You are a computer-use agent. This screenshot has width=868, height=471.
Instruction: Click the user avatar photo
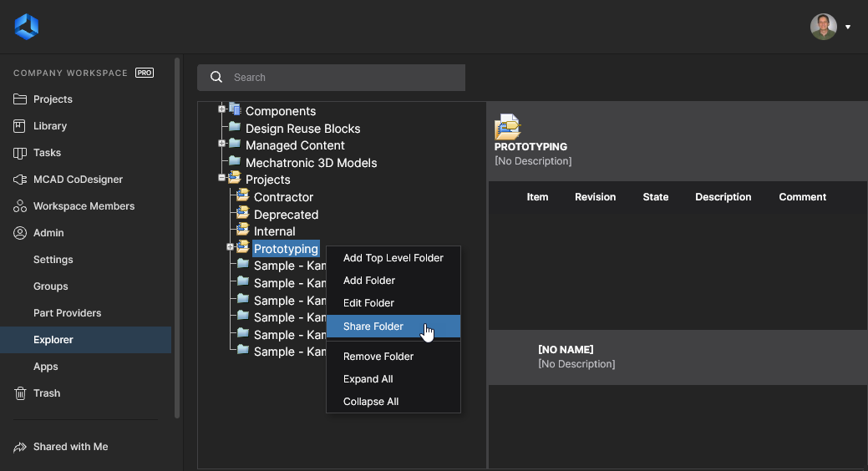[x=823, y=27]
